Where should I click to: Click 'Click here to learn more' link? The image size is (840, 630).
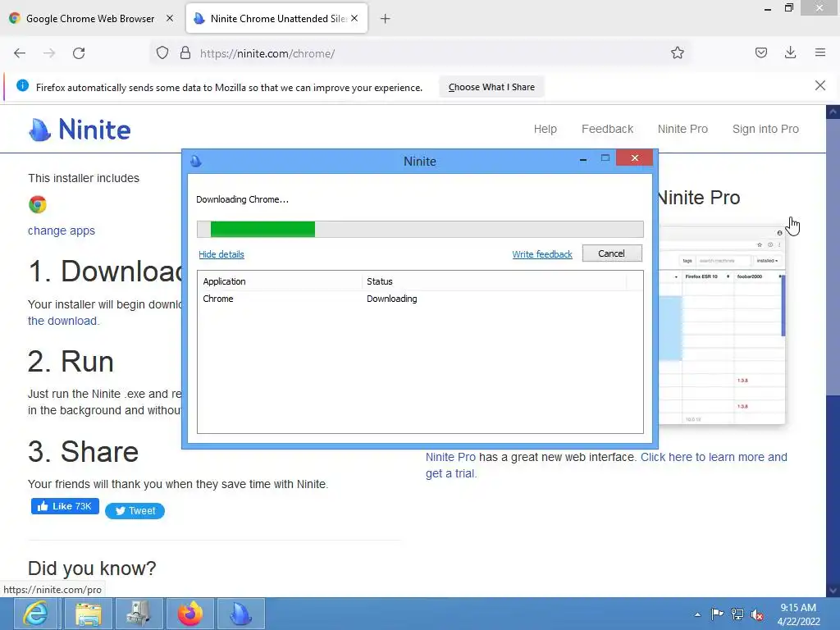tap(714, 457)
